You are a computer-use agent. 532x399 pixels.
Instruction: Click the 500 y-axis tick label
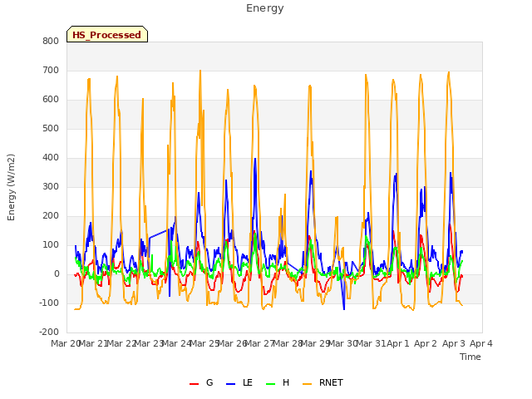pyautogui.click(x=51, y=129)
